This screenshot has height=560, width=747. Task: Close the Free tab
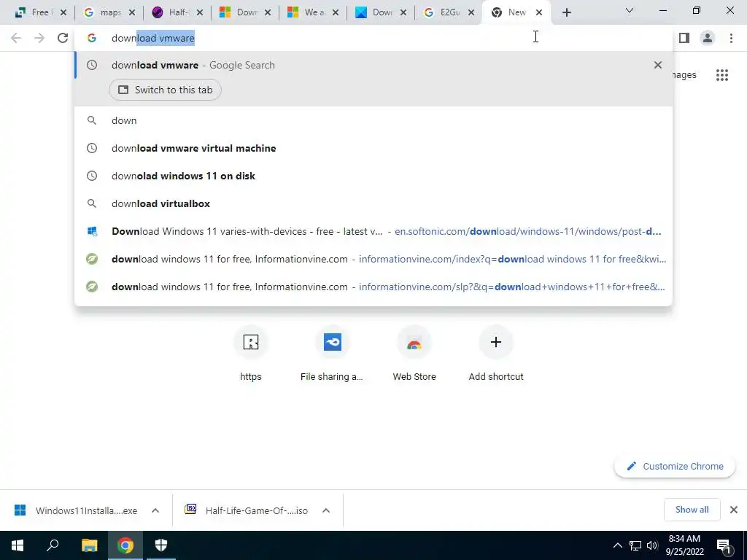(63, 12)
